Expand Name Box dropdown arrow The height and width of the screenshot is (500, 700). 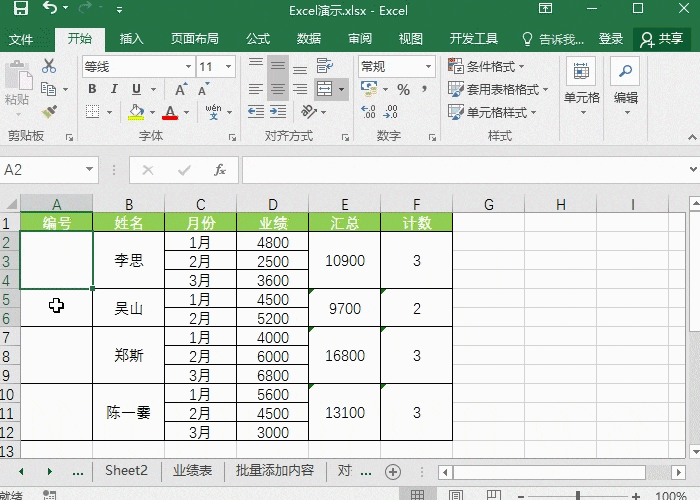point(89,170)
